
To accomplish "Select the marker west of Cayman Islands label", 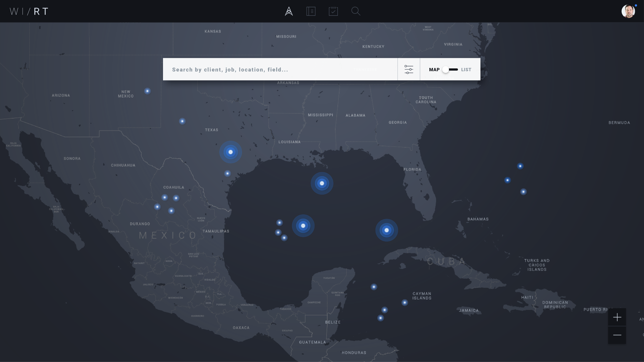I will [x=405, y=303].
